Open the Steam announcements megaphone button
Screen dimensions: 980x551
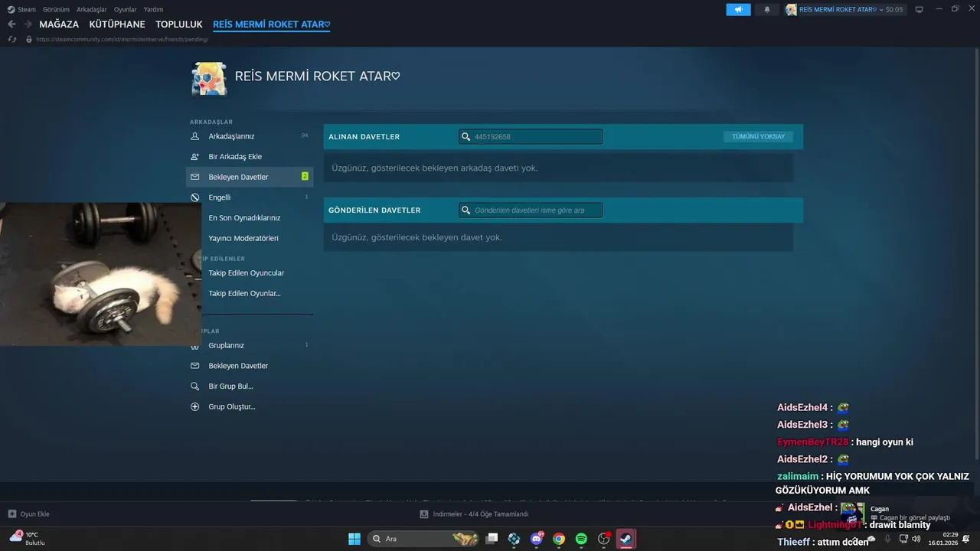(x=738, y=9)
